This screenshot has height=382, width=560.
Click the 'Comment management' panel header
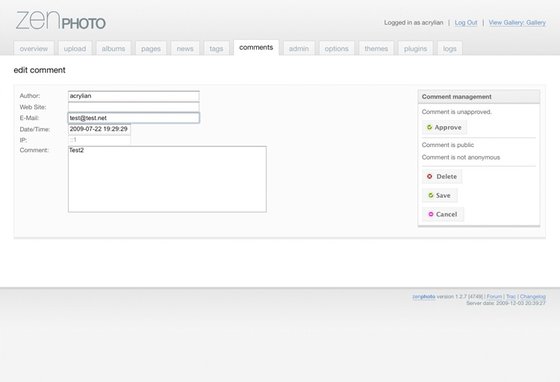[x=479, y=97]
